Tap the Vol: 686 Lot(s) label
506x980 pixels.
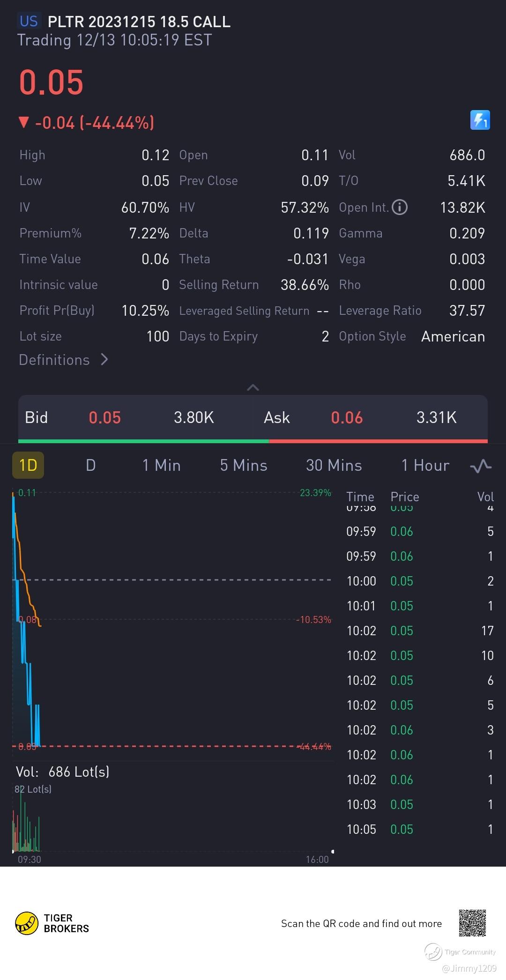coord(63,772)
